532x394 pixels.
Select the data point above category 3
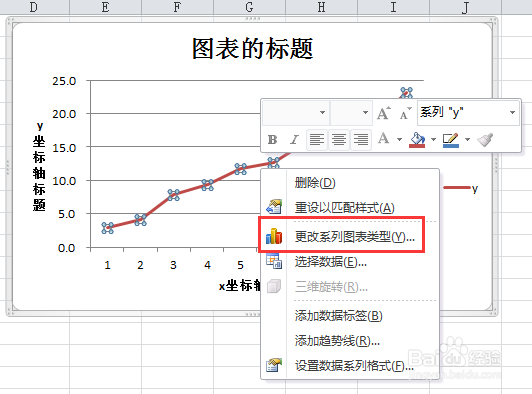tap(173, 195)
